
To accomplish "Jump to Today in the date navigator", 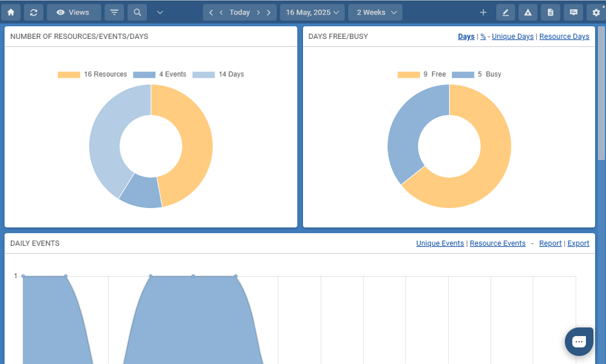I will point(240,12).
